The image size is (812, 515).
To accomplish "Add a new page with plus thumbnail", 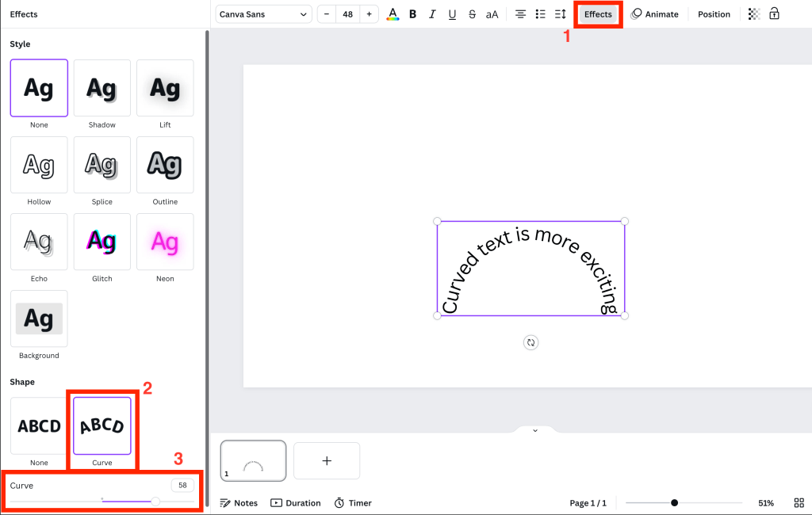I will (327, 460).
